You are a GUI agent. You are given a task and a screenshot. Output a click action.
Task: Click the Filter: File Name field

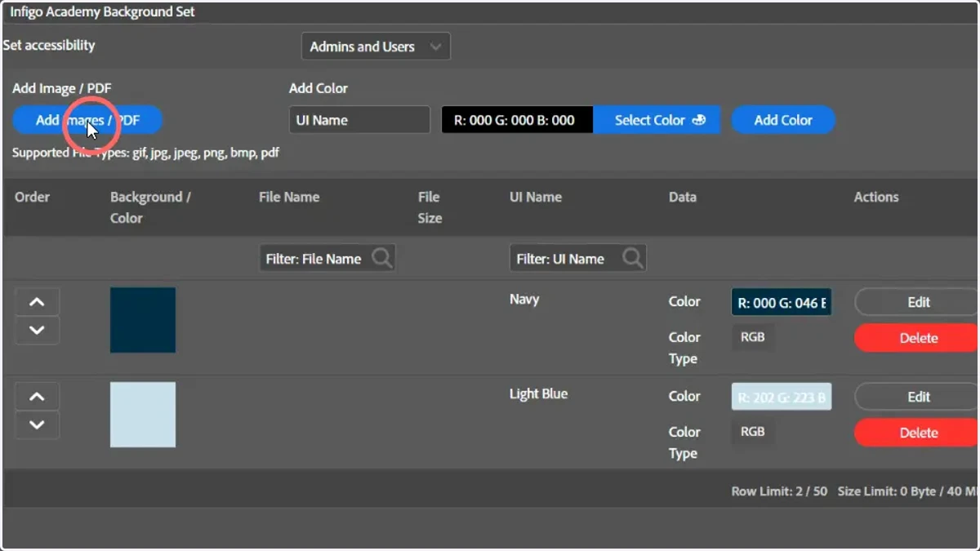[327, 259]
